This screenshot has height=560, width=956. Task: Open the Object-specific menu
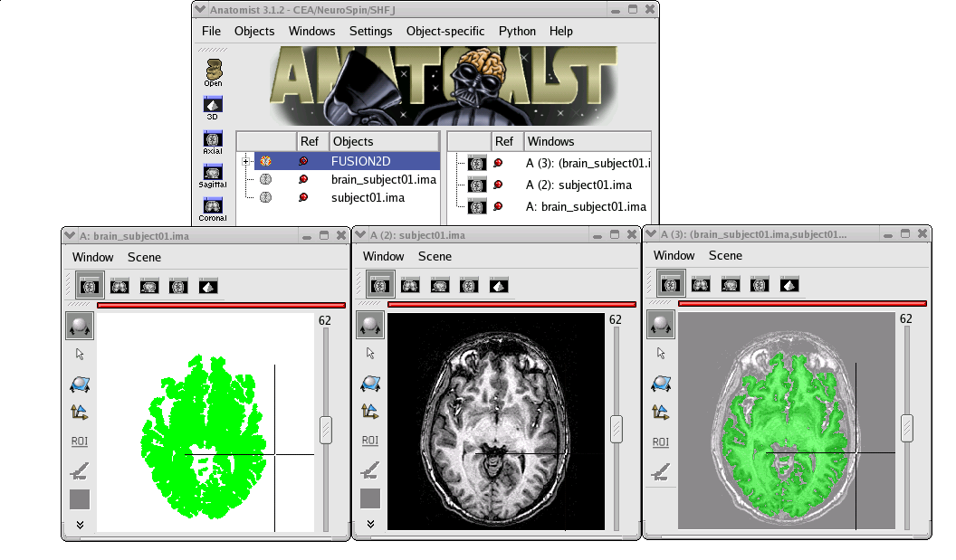[x=445, y=31]
